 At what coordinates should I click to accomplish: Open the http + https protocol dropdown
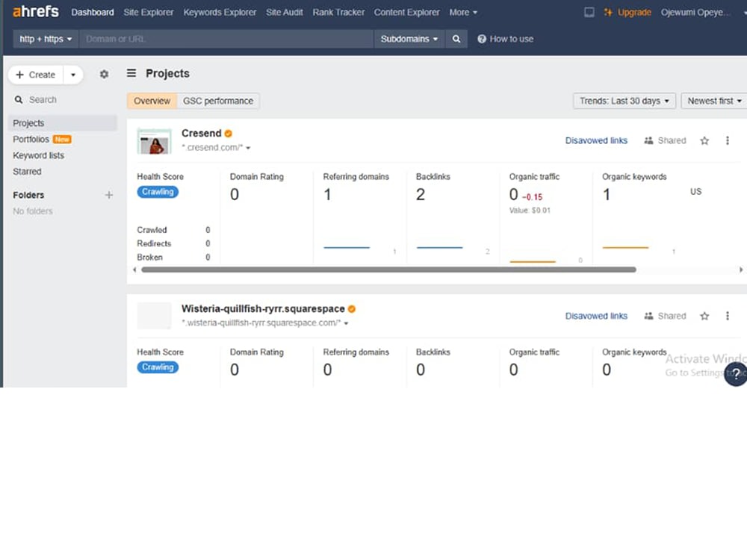coord(46,39)
